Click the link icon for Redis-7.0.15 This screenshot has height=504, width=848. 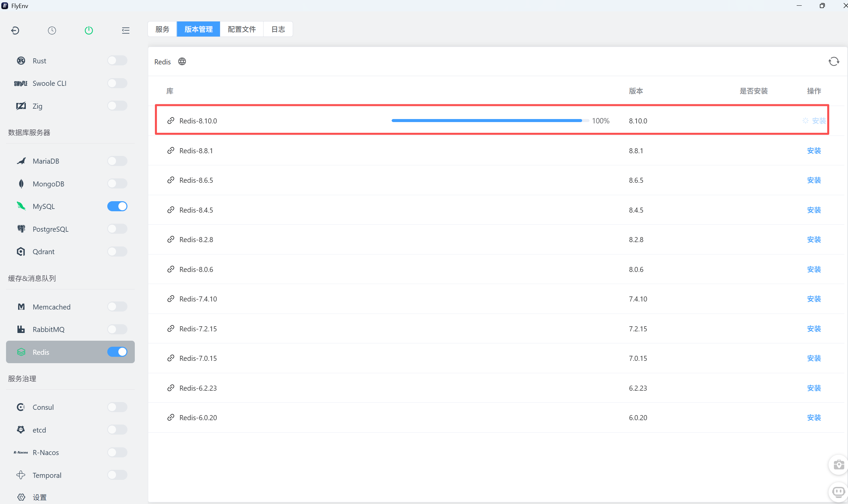point(171,358)
